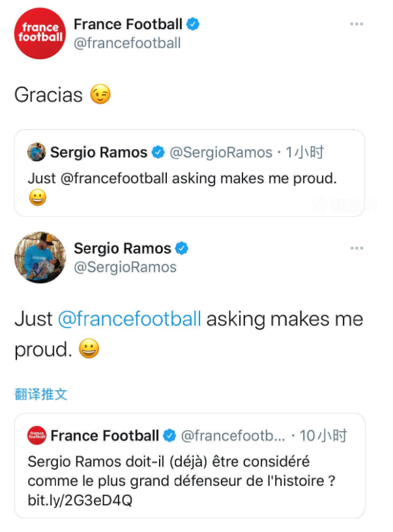393x532 pixels.
Task: Click verified badge in quoted France Football tweet
Action: tap(169, 435)
